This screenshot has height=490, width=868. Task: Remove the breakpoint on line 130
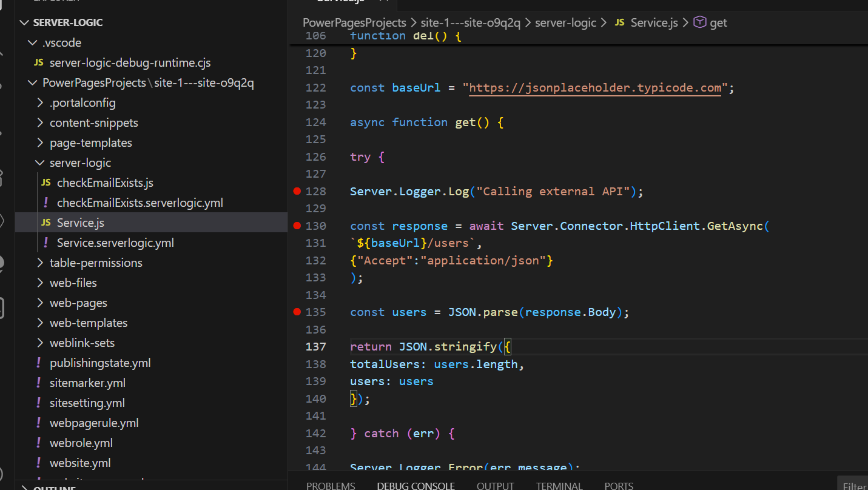(x=297, y=226)
